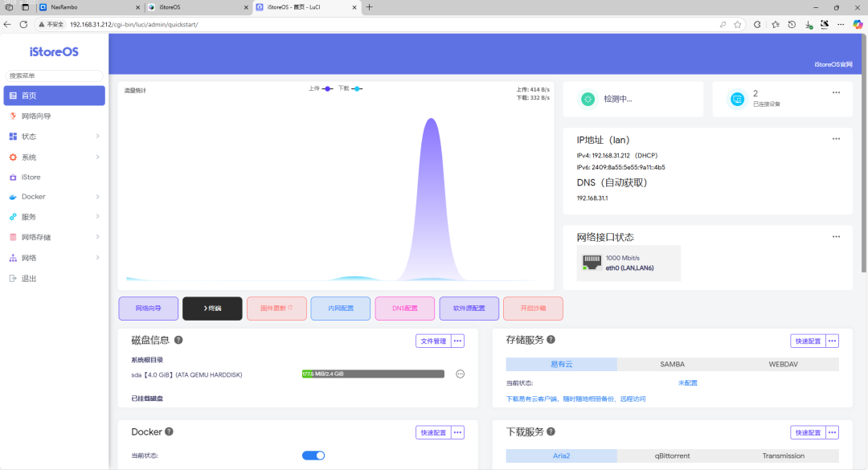Viewport: 868px width, 470px height.
Task: Click the green 检测中 status icon
Action: point(588,99)
